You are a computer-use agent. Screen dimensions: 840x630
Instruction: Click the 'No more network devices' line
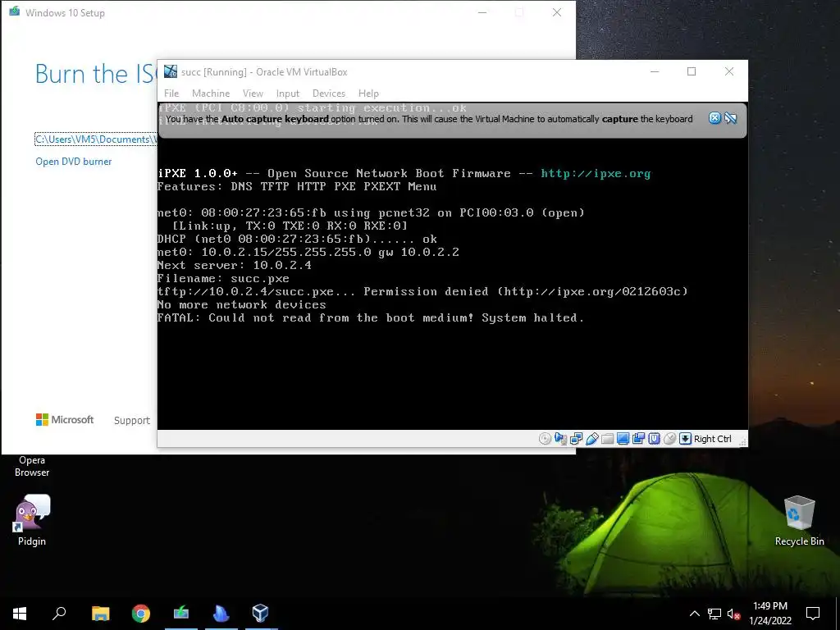point(242,305)
